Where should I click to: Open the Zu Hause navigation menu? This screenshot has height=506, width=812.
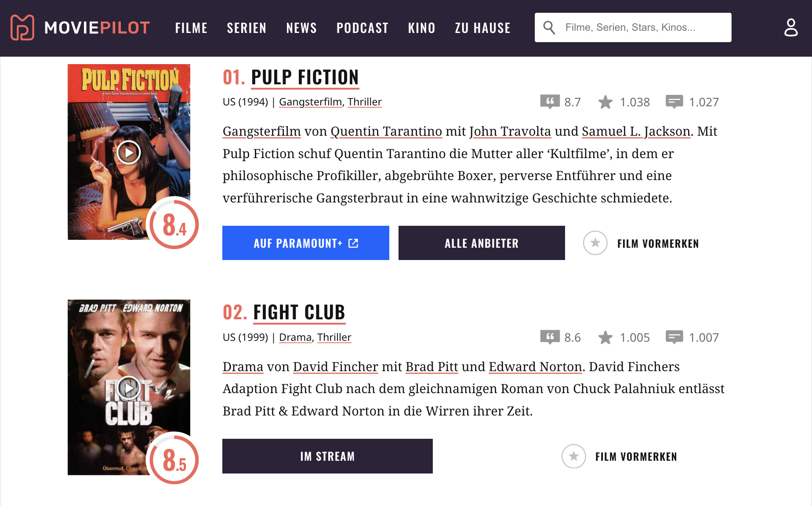pos(482,28)
